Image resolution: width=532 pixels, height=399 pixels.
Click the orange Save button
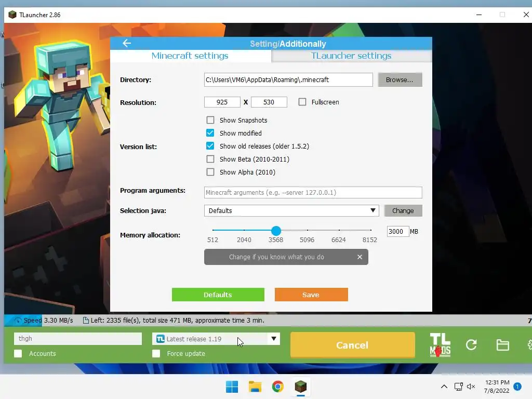(x=311, y=295)
